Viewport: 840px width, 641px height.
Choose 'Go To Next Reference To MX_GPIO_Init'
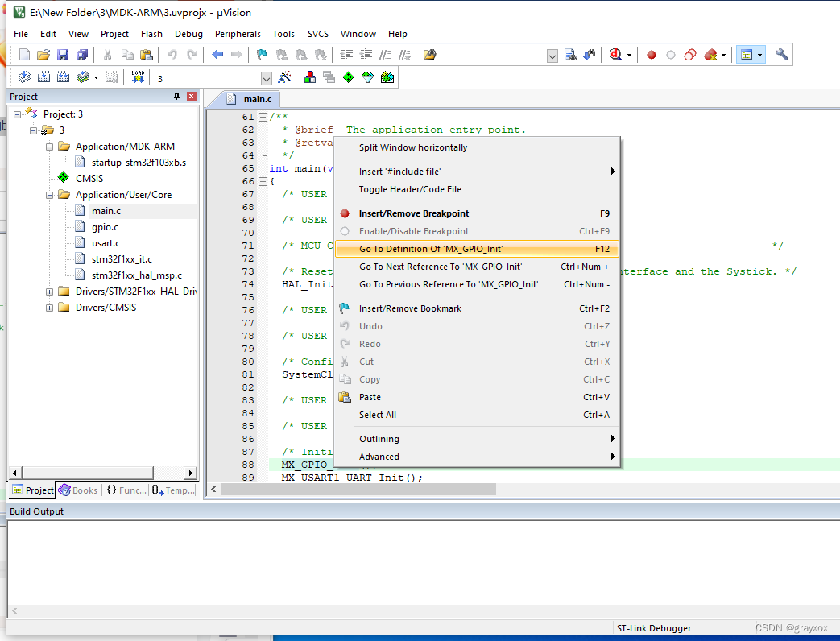(x=477, y=267)
